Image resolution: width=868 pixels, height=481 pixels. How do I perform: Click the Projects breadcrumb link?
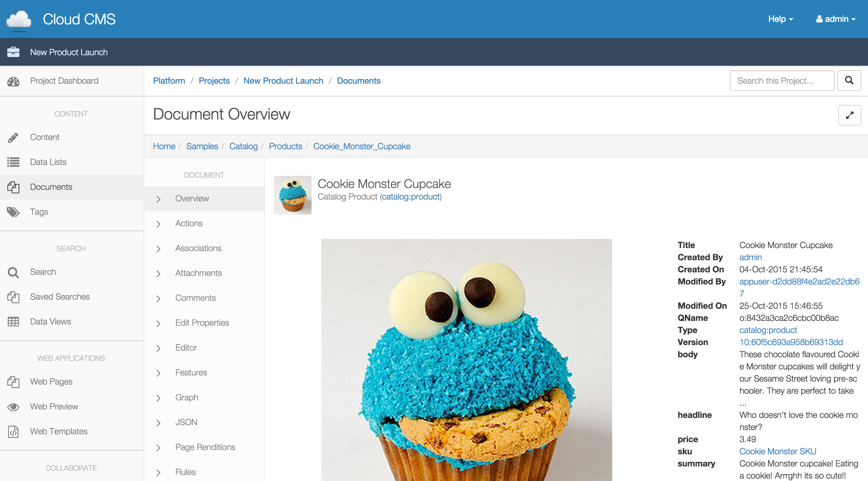pos(214,81)
